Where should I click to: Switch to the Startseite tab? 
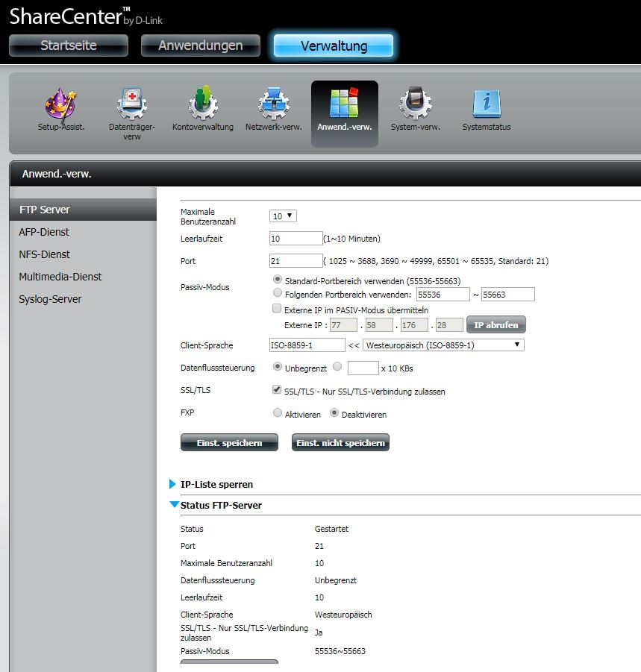[x=69, y=45]
